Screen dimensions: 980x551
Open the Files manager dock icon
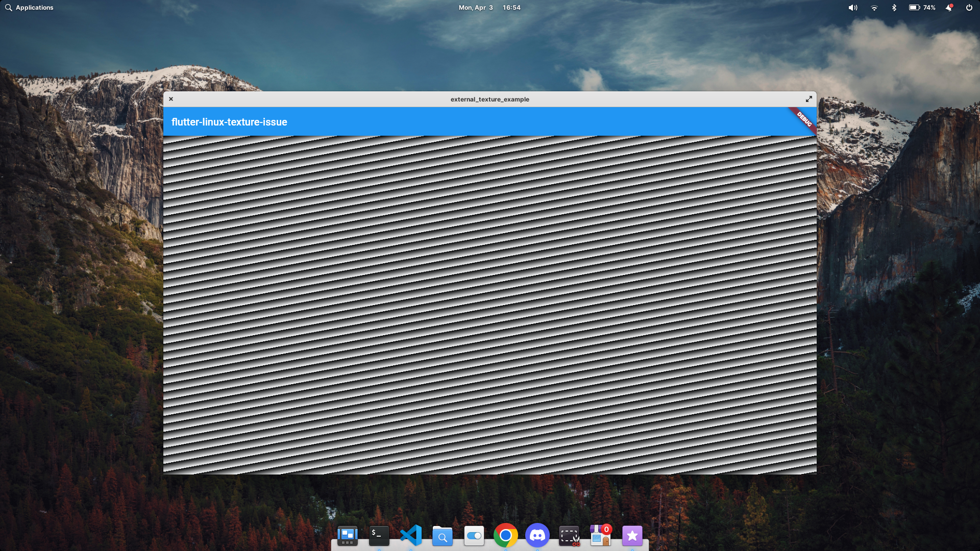443,536
